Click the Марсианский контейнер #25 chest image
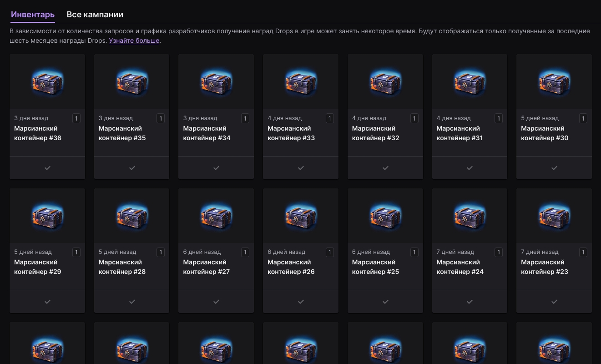This screenshot has height=364, width=601. pos(385,216)
